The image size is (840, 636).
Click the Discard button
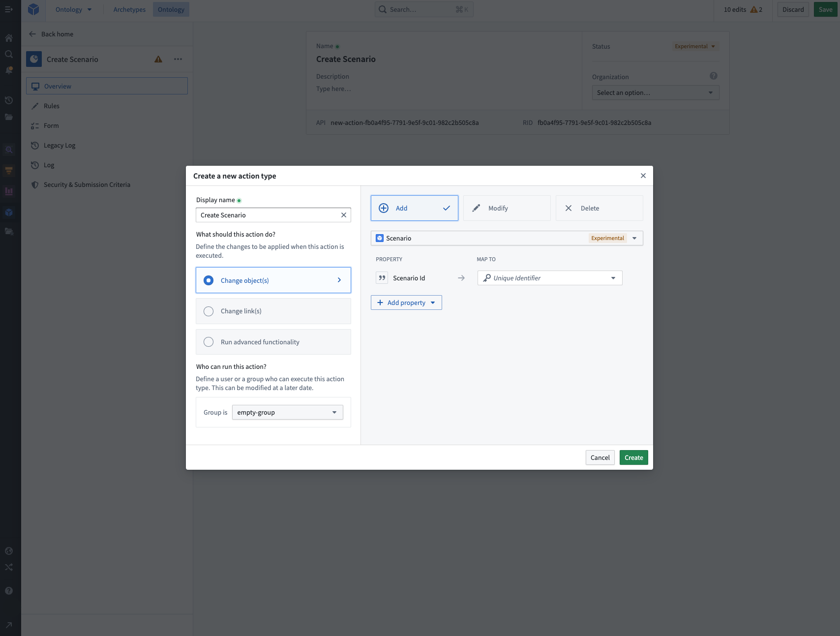pyautogui.click(x=793, y=9)
